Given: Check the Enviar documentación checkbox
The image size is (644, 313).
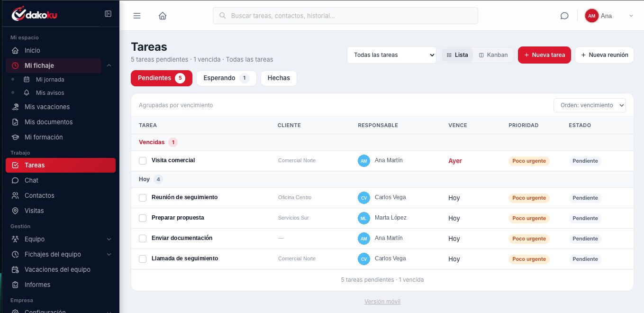Looking at the screenshot, I should (x=143, y=239).
